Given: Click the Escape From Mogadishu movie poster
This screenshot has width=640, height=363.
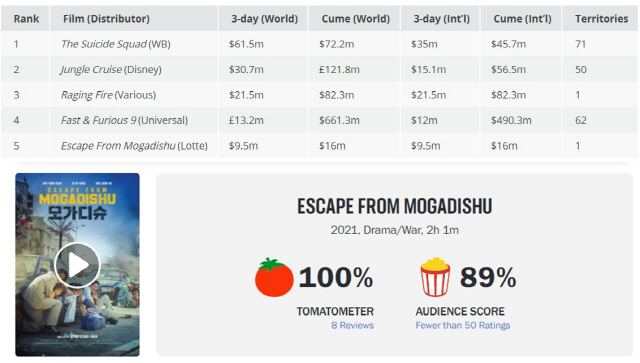Looking at the screenshot, I should (77, 265).
